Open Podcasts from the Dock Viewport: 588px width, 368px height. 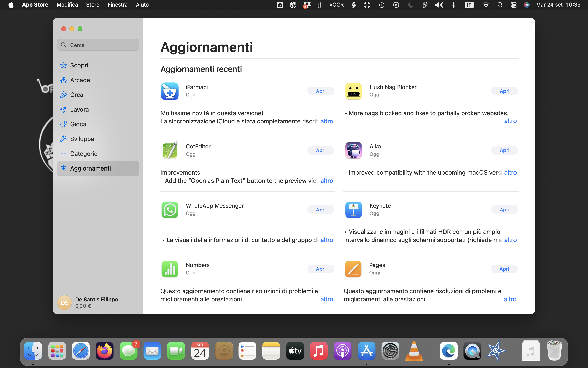pos(343,351)
